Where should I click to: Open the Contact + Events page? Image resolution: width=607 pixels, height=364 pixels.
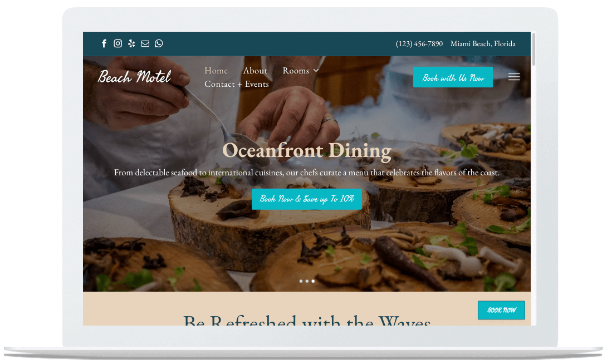[x=237, y=84]
